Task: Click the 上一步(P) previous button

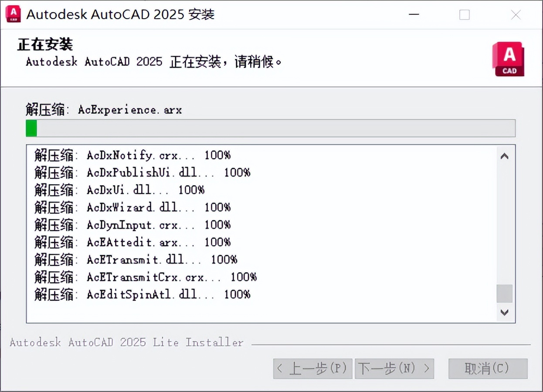Action: click(x=313, y=368)
